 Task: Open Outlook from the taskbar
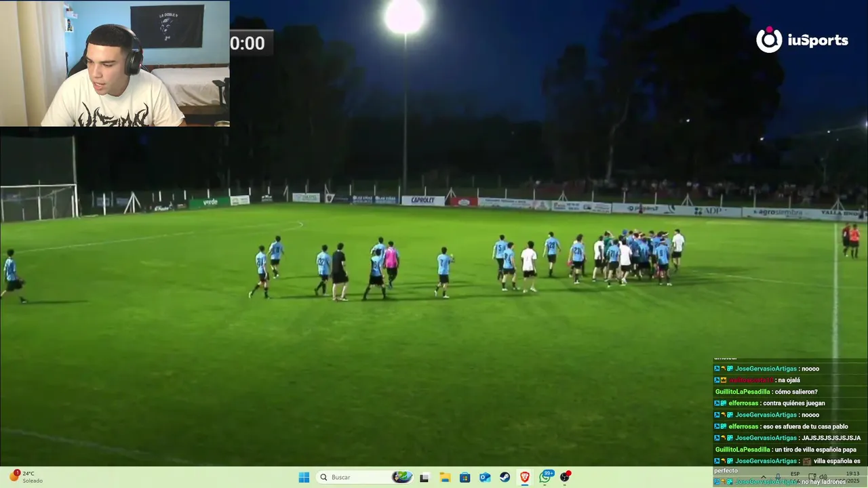(485, 477)
